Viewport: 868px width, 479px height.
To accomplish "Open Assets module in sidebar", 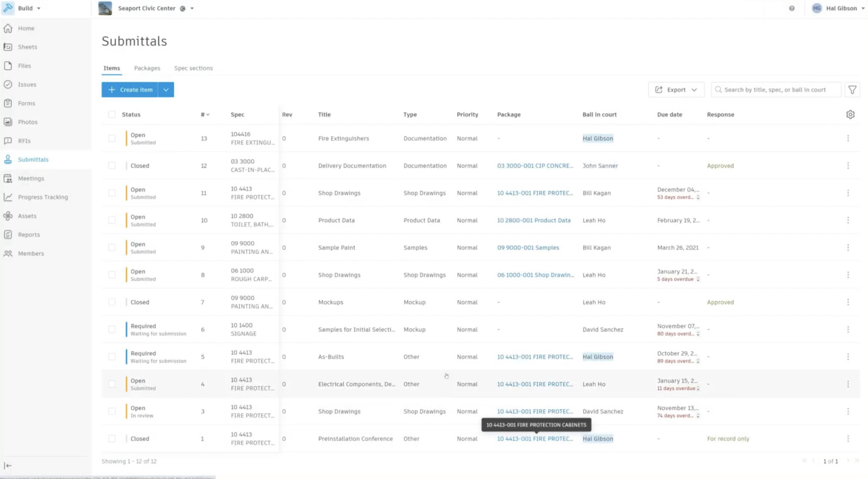I will tap(27, 216).
